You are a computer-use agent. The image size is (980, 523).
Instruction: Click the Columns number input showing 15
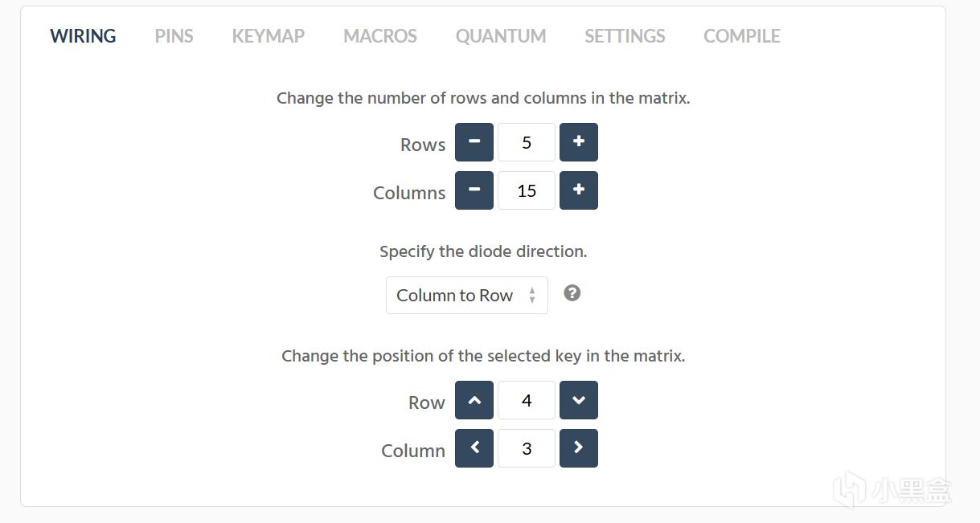coord(527,190)
